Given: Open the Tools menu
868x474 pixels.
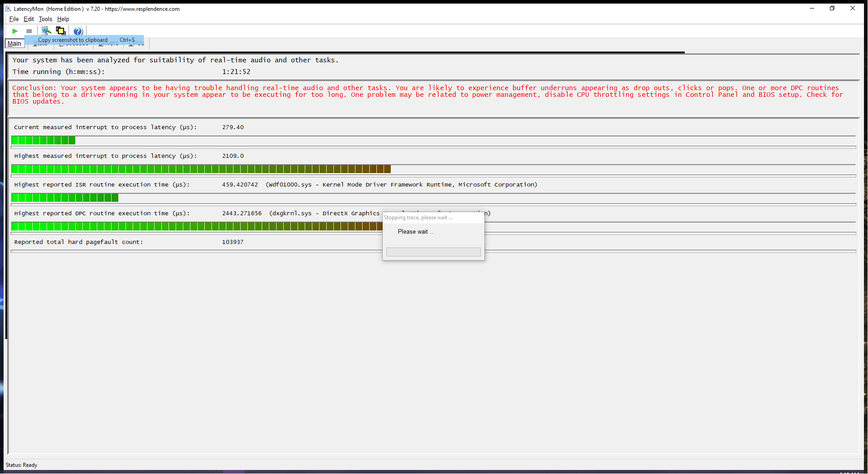Looking at the screenshot, I should pyautogui.click(x=45, y=19).
